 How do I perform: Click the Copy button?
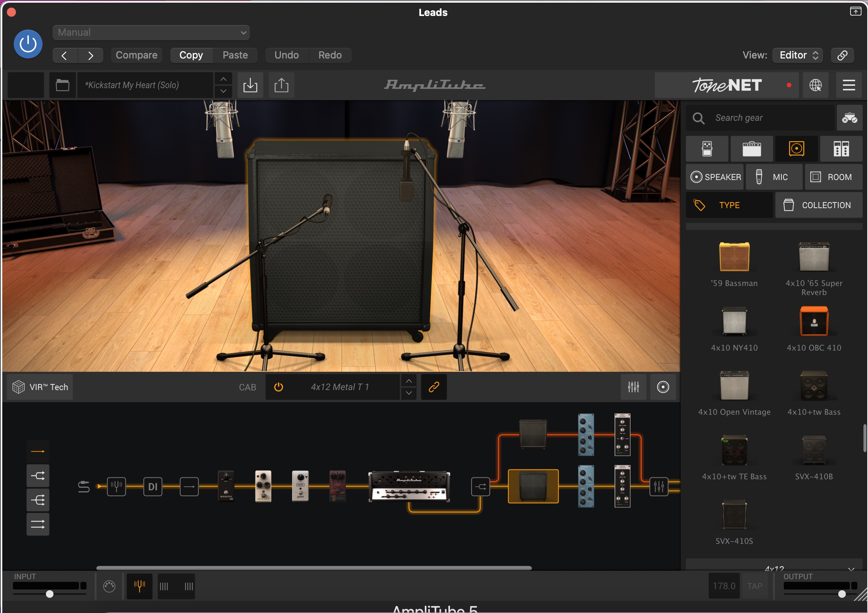pyautogui.click(x=191, y=55)
